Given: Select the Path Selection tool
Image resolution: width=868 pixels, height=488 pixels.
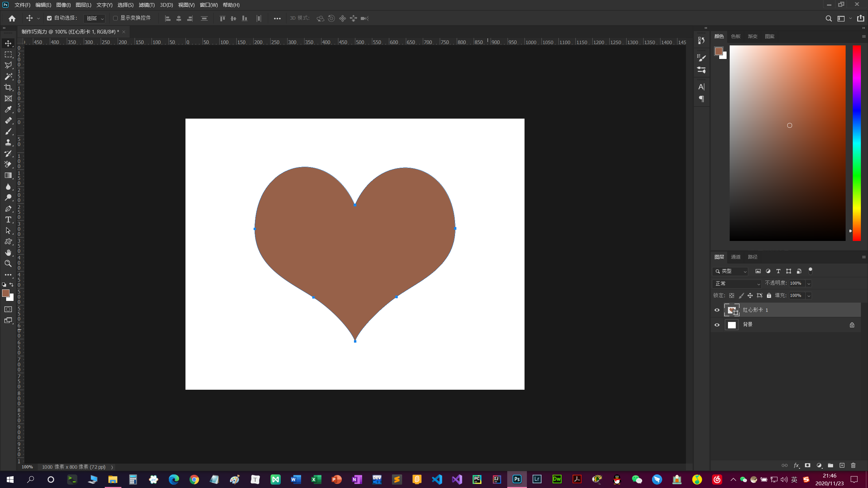Looking at the screenshot, I should [8, 231].
